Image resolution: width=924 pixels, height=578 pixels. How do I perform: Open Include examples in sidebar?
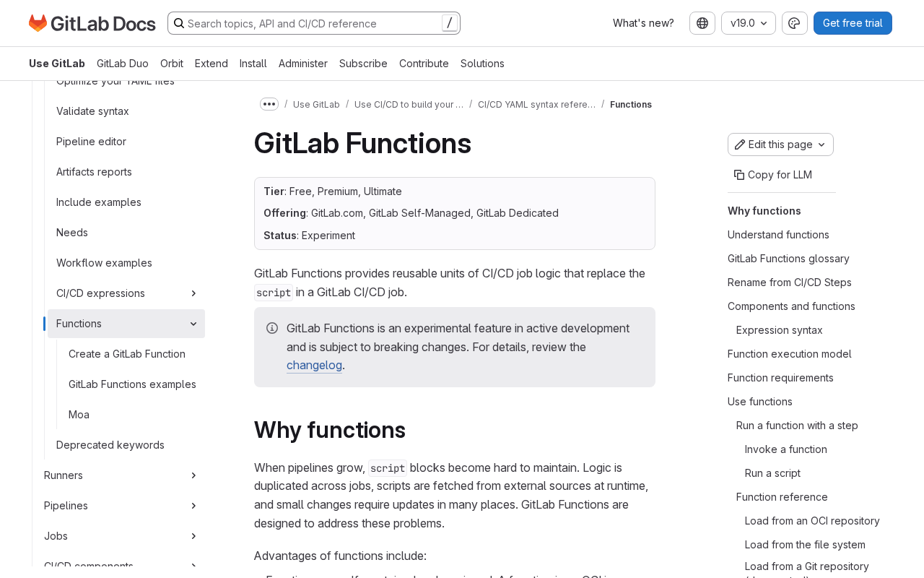click(x=99, y=202)
